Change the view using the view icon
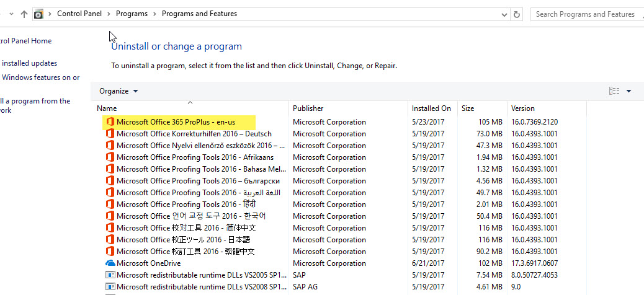 [x=614, y=91]
